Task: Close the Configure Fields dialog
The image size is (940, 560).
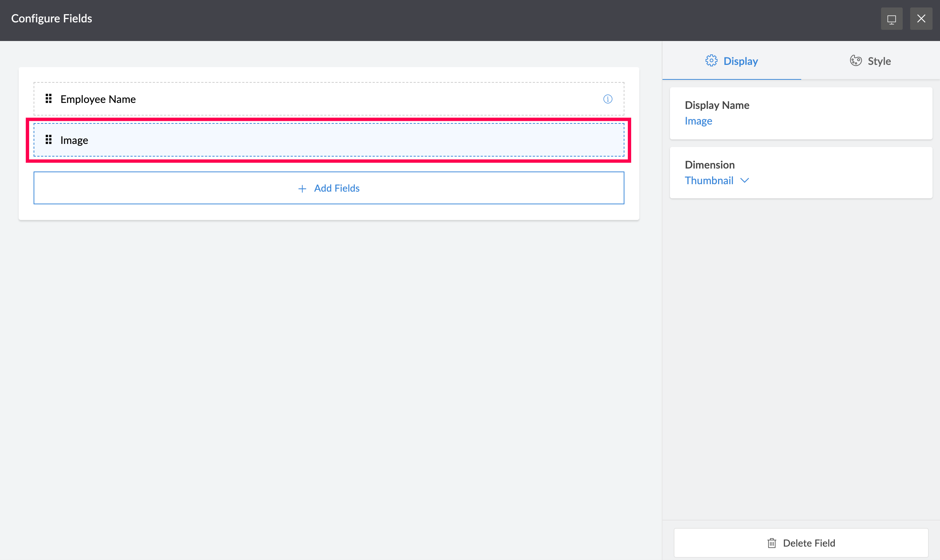Action: 921,19
